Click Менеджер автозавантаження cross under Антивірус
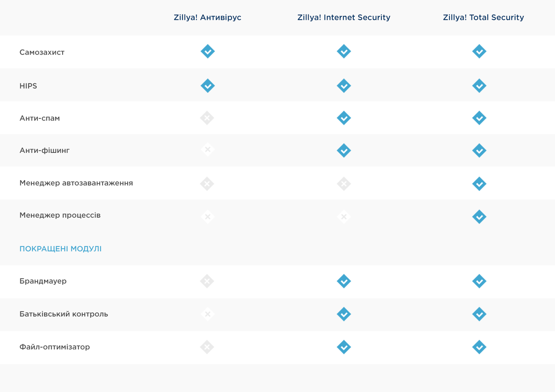 coord(207,184)
